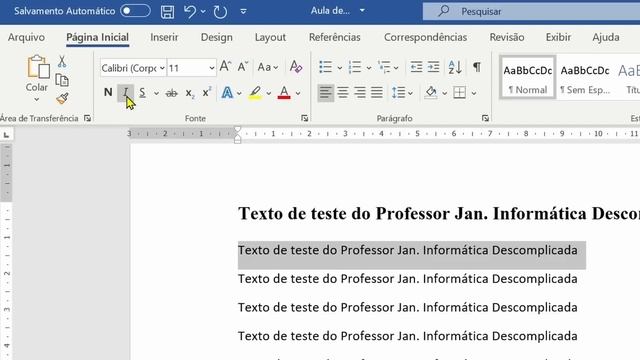Image resolution: width=640 pixels, height=360 pixels.
Task: Justify the text alignment
Action: 377,93
